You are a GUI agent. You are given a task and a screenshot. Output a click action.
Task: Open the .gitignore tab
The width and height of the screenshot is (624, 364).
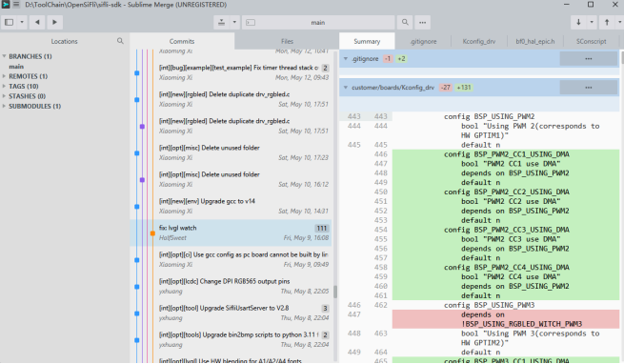point(423,41)
